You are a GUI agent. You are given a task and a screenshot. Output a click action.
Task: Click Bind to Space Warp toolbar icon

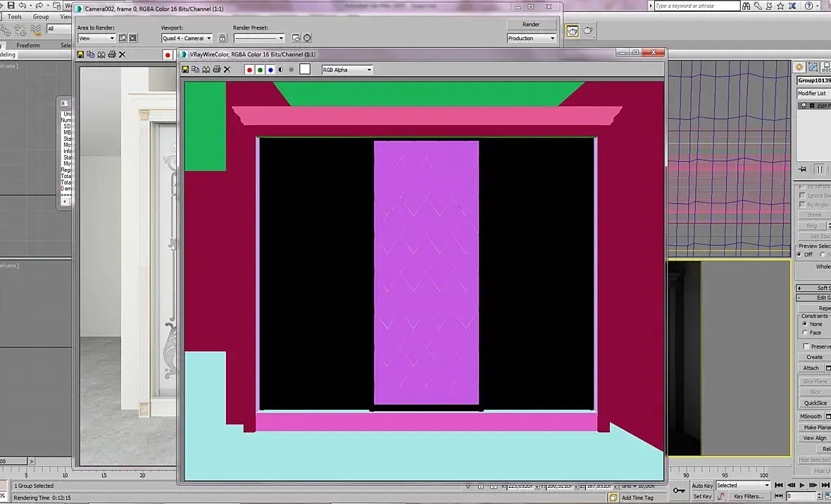click(x=35, y=30)
